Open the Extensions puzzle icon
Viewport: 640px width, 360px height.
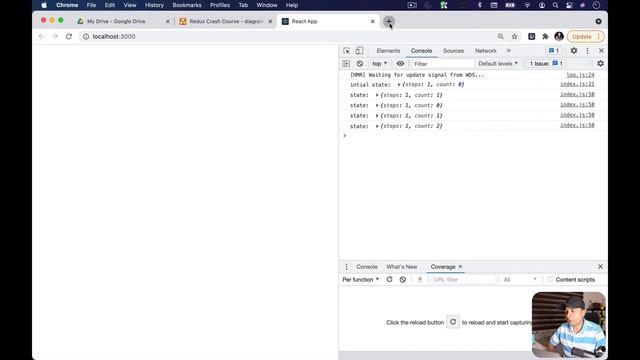pyautogui.click(x=545, y=36)
